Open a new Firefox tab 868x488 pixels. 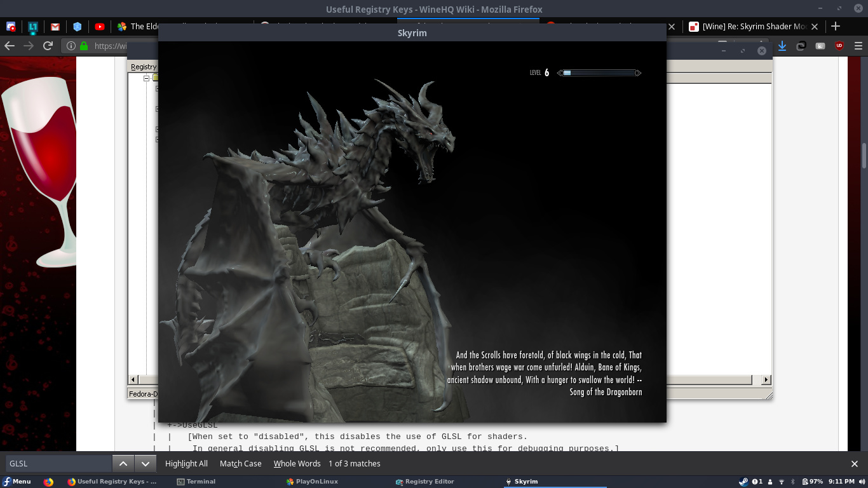tap(836, 26)
